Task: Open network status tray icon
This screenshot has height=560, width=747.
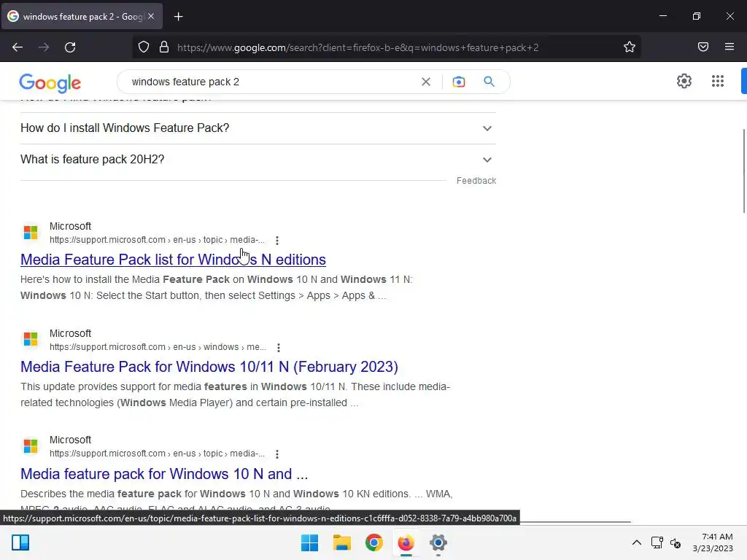Action: [657, 542]
